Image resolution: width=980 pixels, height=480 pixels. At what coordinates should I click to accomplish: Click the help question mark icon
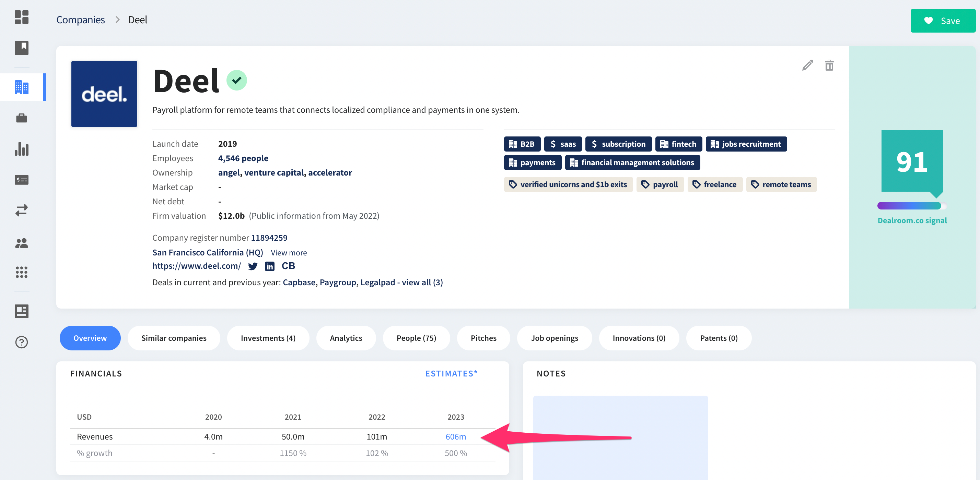22,342
